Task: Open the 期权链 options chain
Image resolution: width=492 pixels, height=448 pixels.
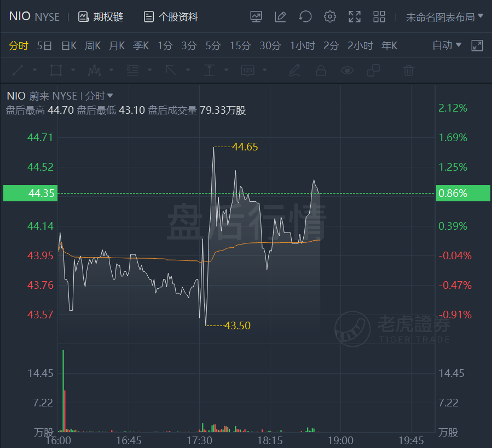Action: point(100,16)
